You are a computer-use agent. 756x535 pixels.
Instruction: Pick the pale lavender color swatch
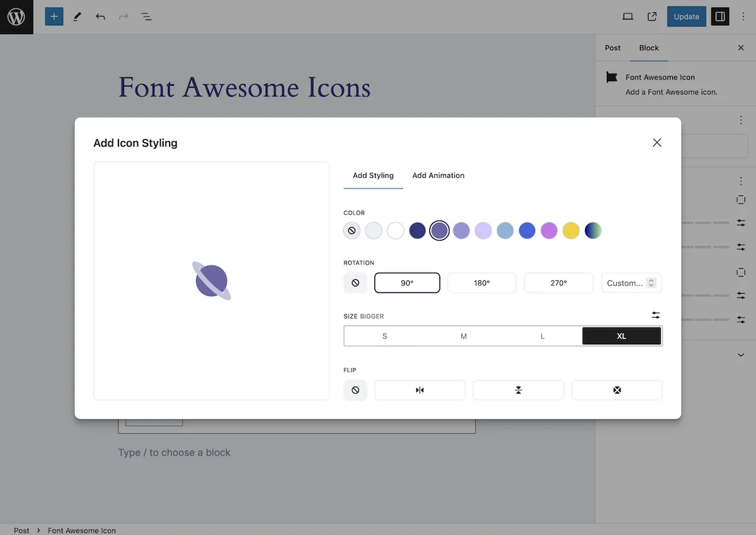pos(483,231)
